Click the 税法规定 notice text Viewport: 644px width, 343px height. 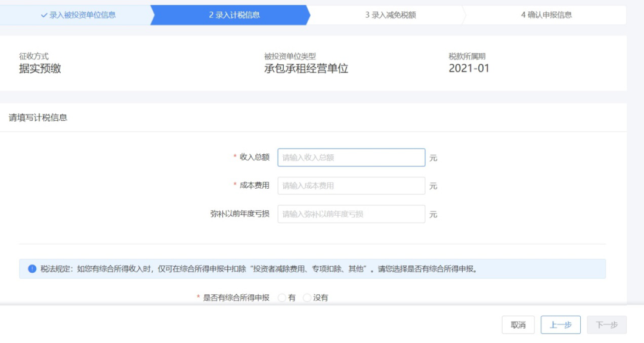click(x=259, y=269)
